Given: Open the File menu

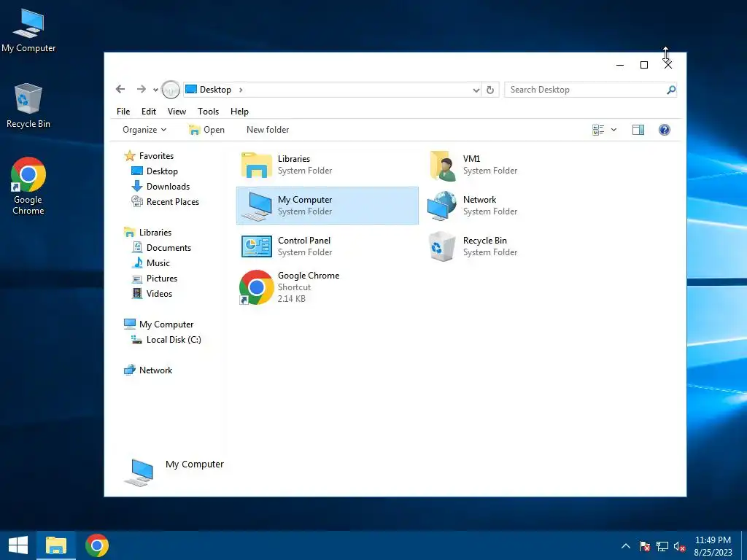Looking at the screenshot, I should [123, 111].
